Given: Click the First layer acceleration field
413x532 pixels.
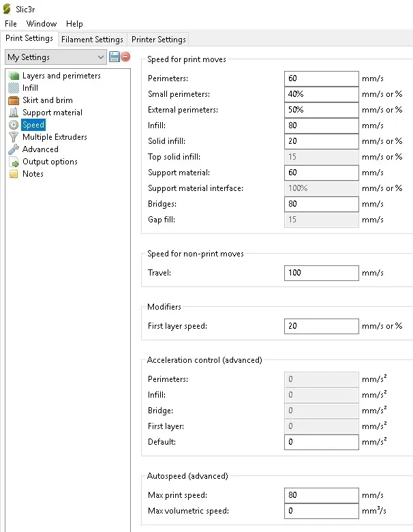Looking at the screenshot, I should click(322, 426).
